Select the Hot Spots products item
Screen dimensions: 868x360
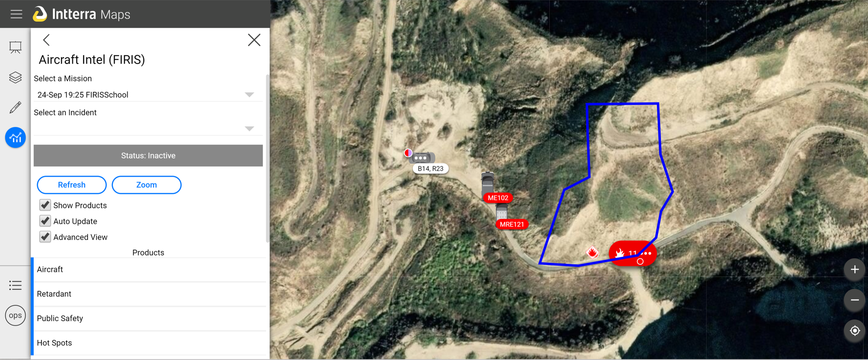click(149, 343)
